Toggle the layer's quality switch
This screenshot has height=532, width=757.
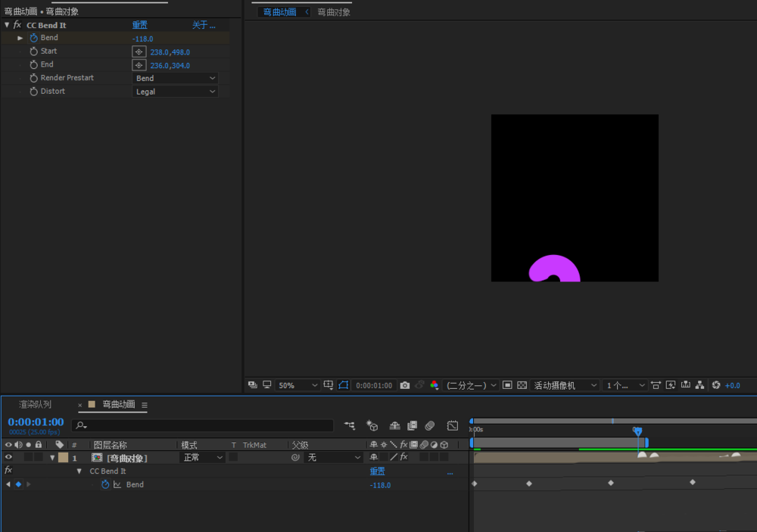(394, 456)
